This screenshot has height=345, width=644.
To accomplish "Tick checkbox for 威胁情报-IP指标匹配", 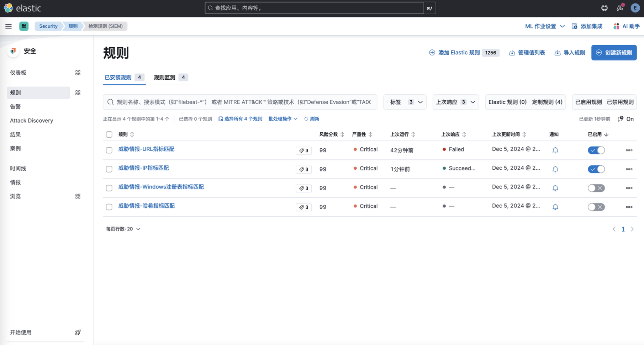I will tap(109, 169).
